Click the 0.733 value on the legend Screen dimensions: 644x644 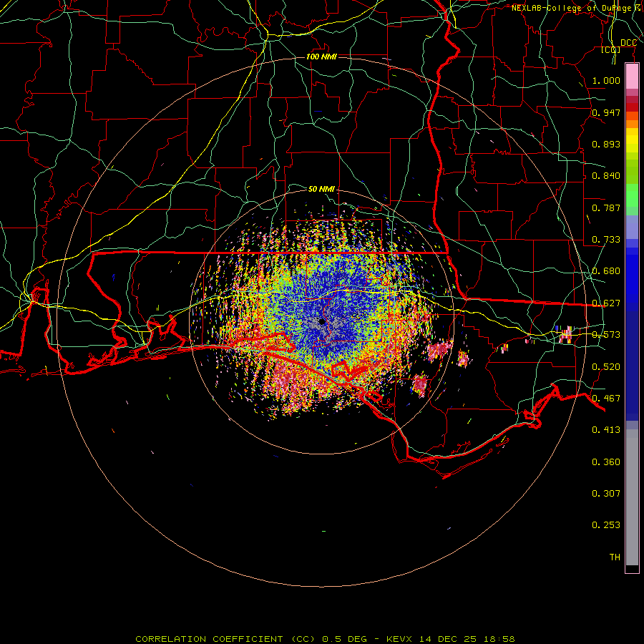[x=606, y=240]
